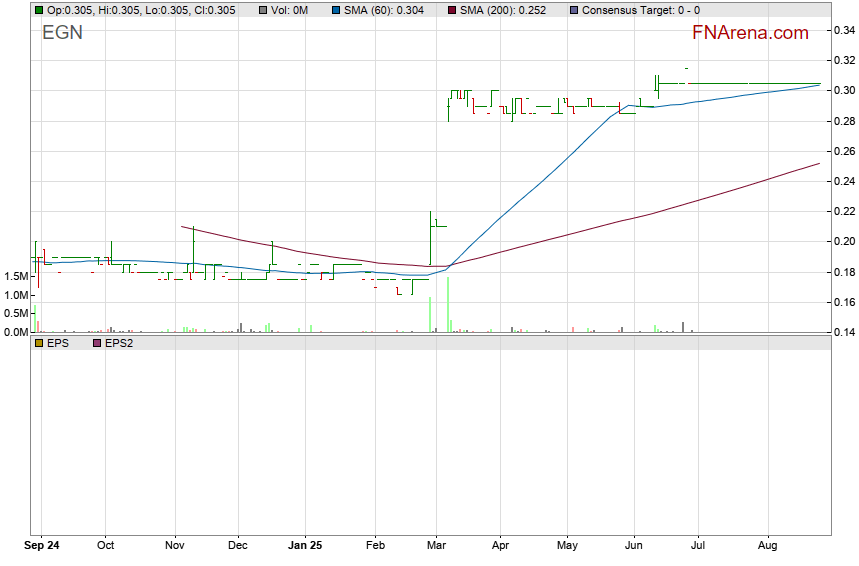Click the green OHLC price legend swatch
Screen dimensions: 859x566
point(39,10)
